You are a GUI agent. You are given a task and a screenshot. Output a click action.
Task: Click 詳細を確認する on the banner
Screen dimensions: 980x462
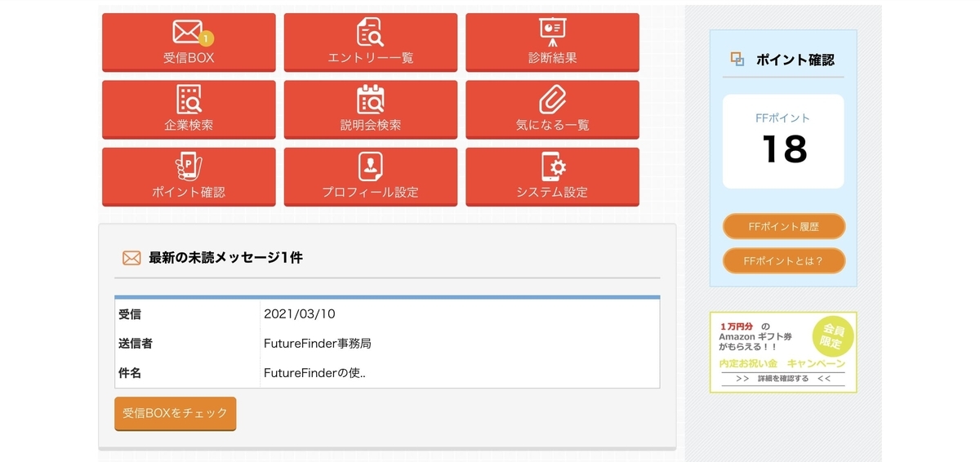(783, 379)
